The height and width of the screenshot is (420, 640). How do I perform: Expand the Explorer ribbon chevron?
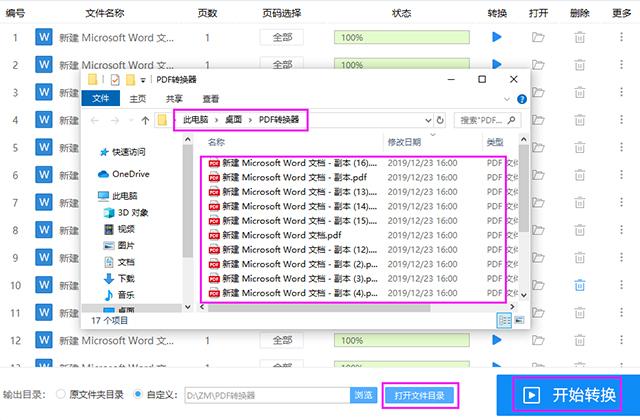coord(507,99)
